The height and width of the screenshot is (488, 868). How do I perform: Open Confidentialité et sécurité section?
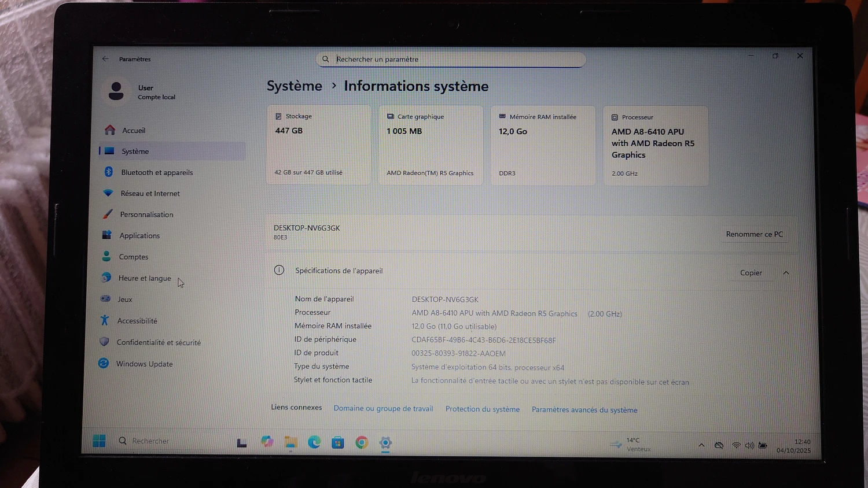click(159, 342)
